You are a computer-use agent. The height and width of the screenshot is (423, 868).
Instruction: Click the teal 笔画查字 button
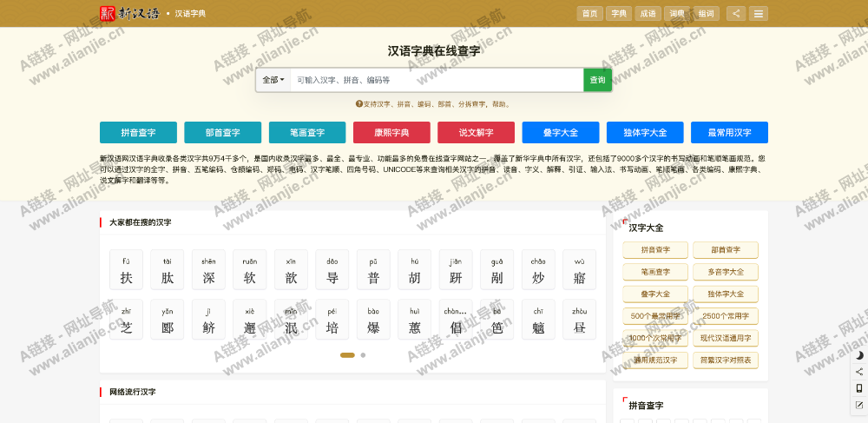pyautogui.click(x=307, y=132)
